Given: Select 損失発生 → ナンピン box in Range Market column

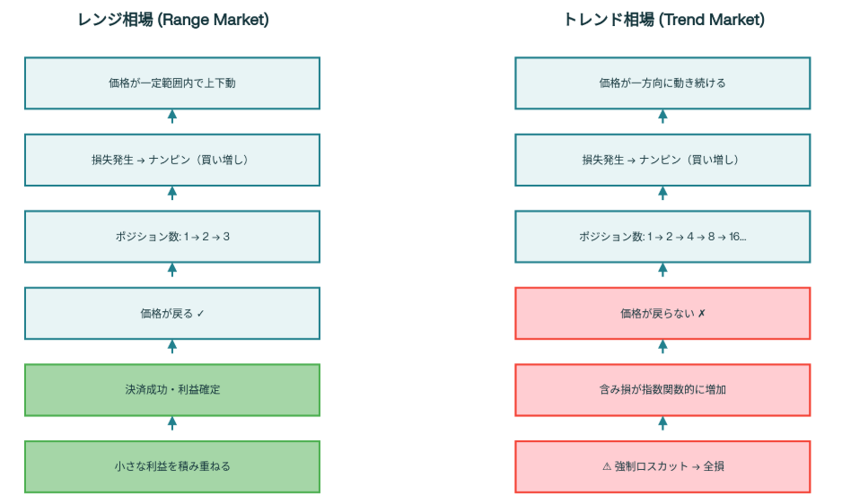Looking at the screenshot, I should coord(172,160).
